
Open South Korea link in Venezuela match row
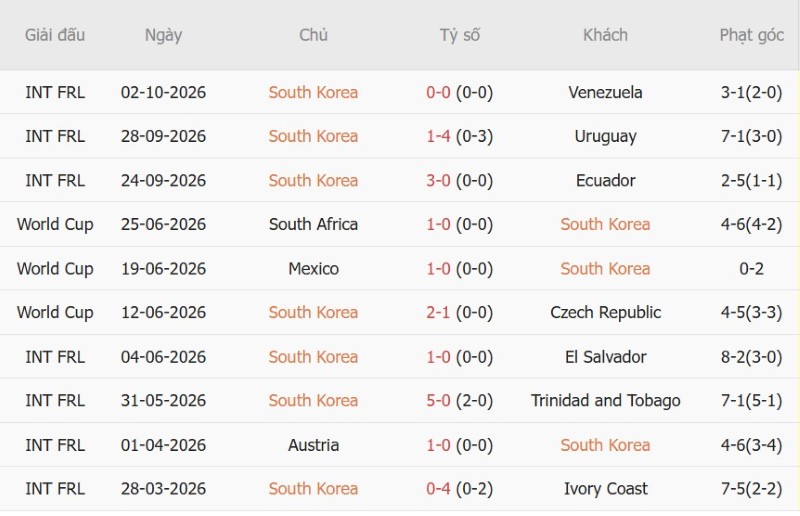[x=313, y=92]
